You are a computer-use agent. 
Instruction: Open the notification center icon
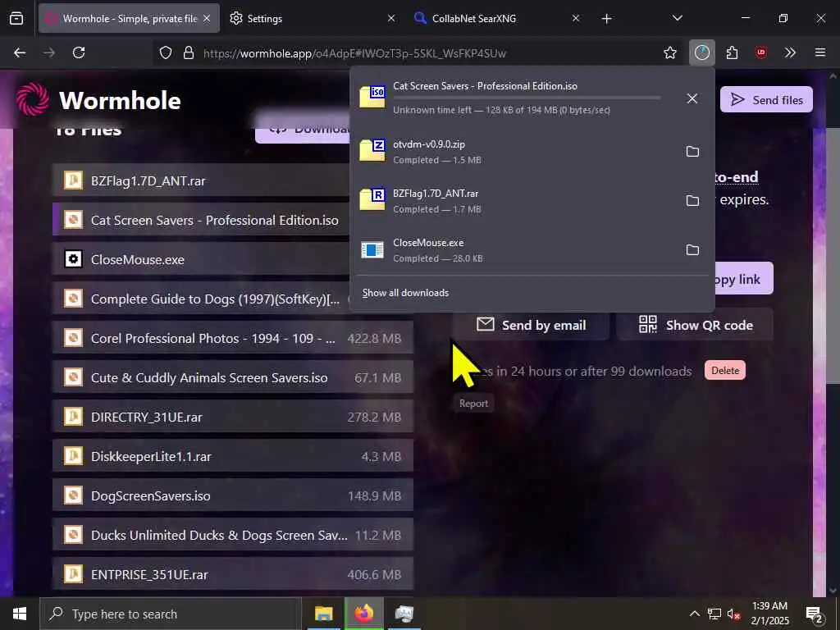815,614
